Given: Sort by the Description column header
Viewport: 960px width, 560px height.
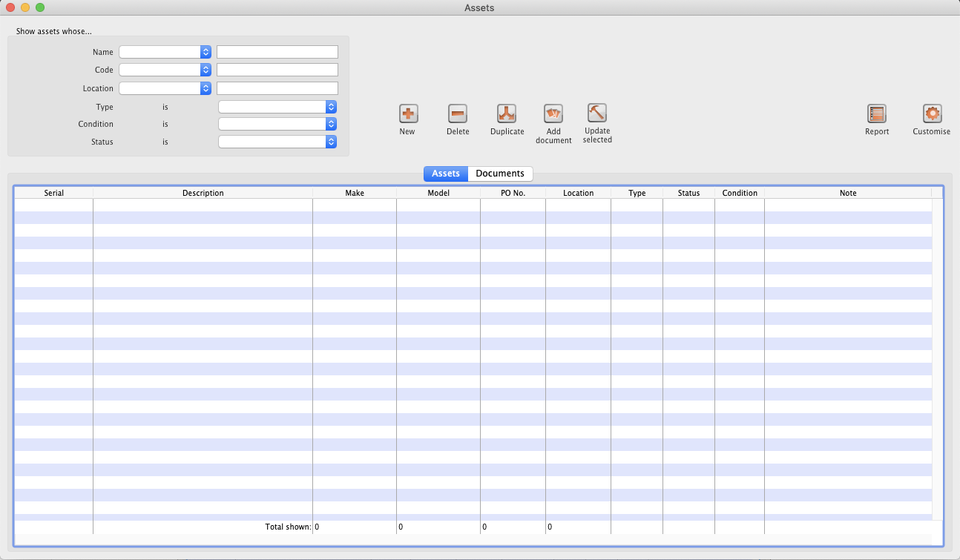Looking at the screenshot, I should point(203,193).
